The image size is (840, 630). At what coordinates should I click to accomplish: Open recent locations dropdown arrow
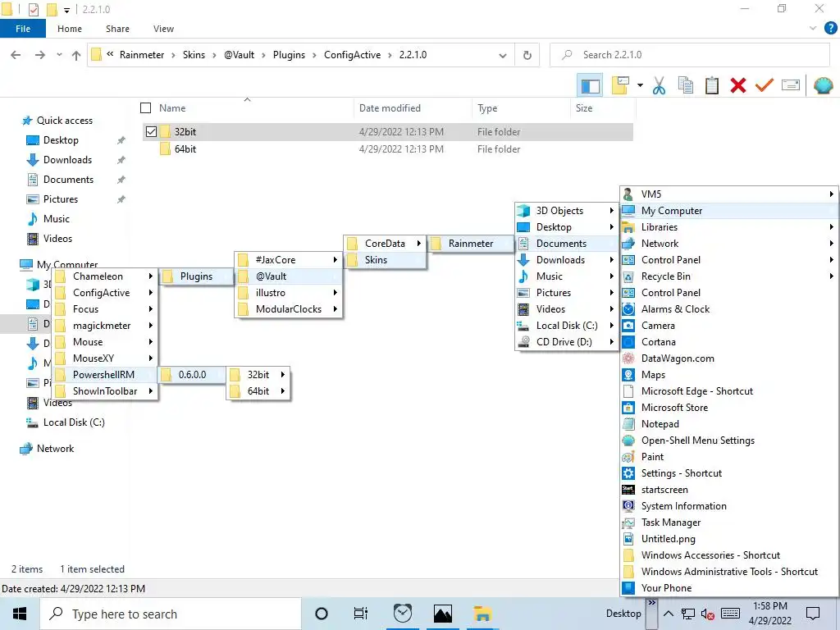[x=59, y=55]
